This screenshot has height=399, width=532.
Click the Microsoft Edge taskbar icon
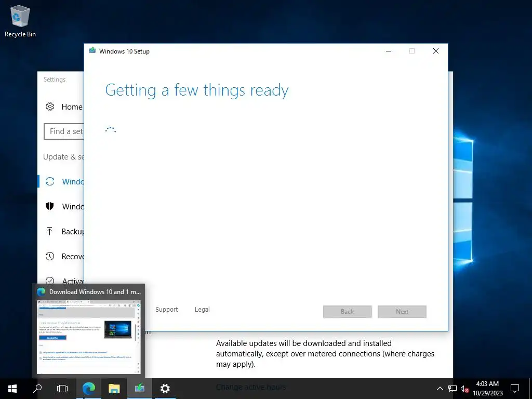pos(88,389)
